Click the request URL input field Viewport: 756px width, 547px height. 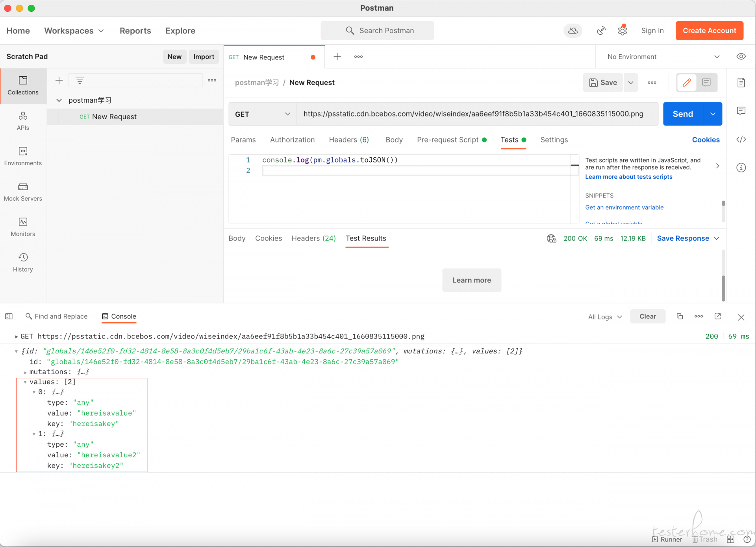tap(477, 114)
